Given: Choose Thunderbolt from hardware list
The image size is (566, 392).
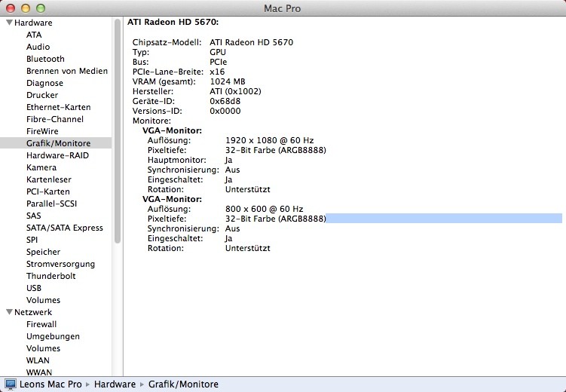Looking at the screenshot, I should 50,276.
